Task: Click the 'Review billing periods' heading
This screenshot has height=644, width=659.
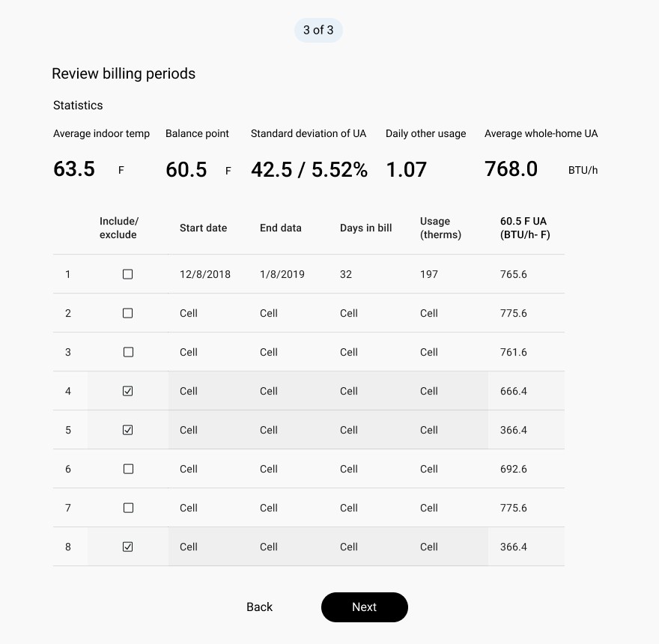Action: coord(124,73)
